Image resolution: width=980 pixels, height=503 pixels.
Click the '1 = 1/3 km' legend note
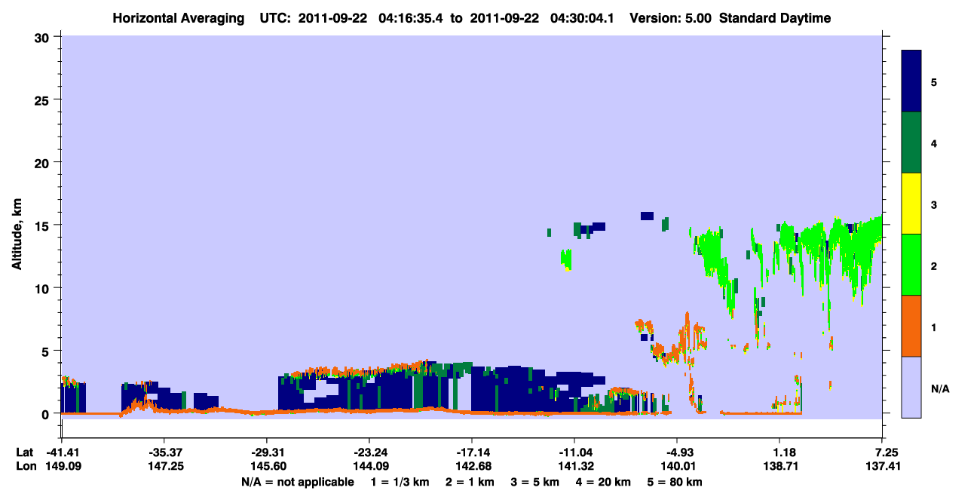pyautogui.click(x=399, y=482)
